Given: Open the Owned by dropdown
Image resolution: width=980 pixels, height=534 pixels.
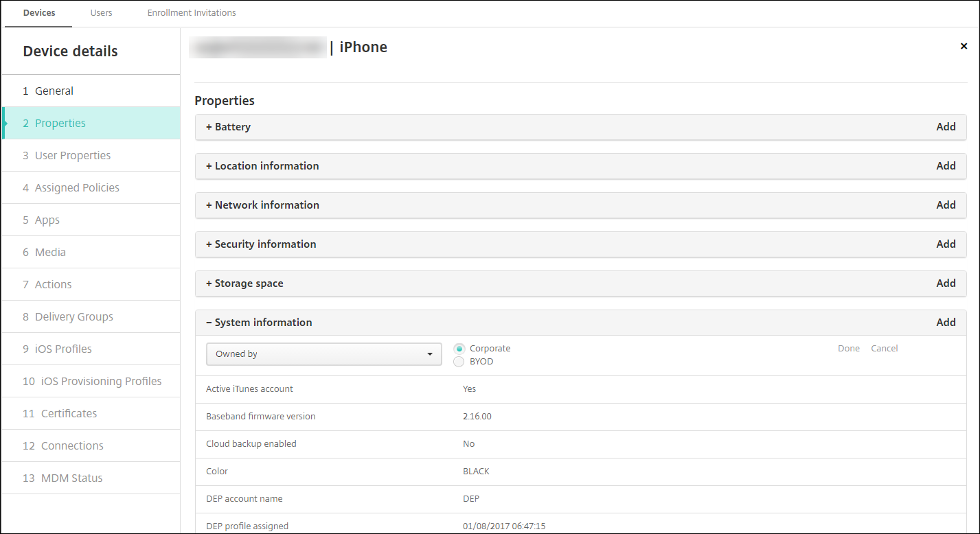Looking at the screenshot, I should coord(323,354).
